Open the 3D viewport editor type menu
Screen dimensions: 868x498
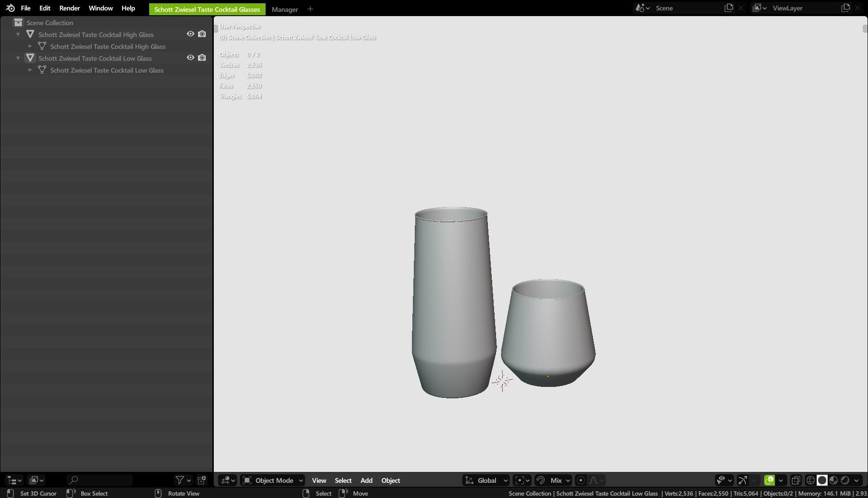tap(228, 480)
